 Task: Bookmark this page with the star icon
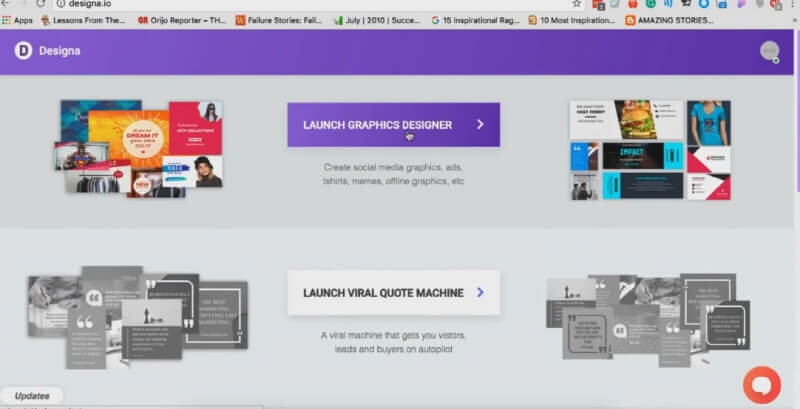coord(577,4)
